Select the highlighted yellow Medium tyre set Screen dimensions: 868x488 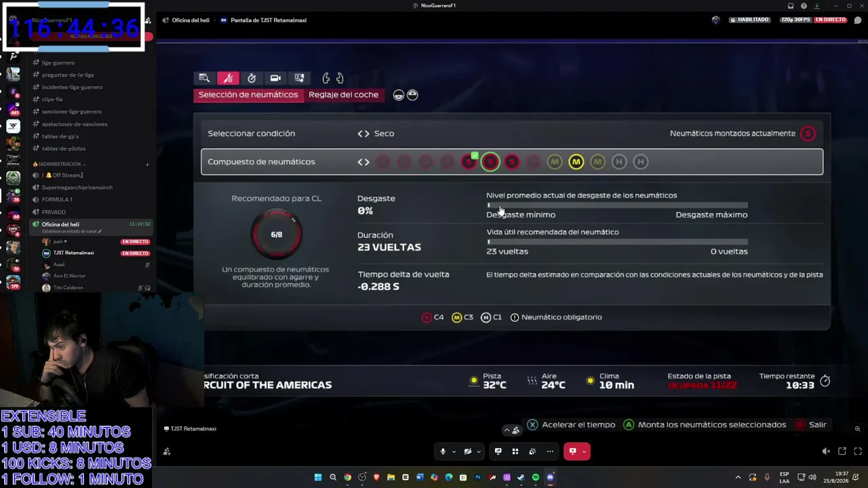click(x=576, y=162)
